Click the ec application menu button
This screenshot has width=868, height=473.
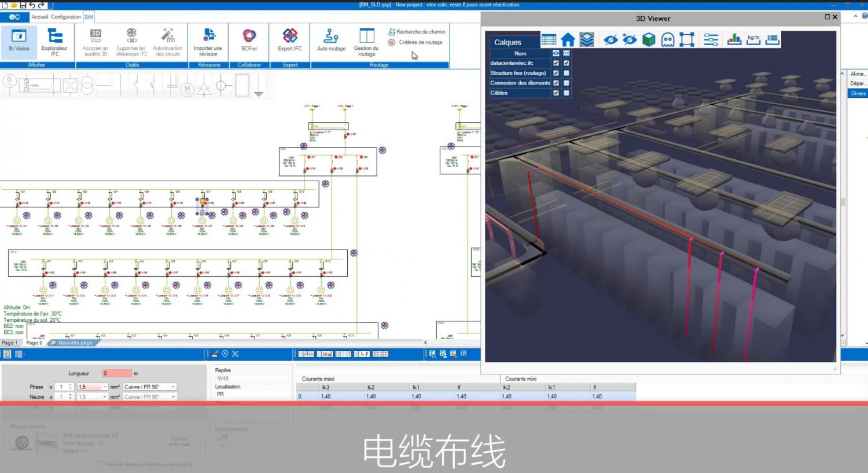[x=14, y=17]
